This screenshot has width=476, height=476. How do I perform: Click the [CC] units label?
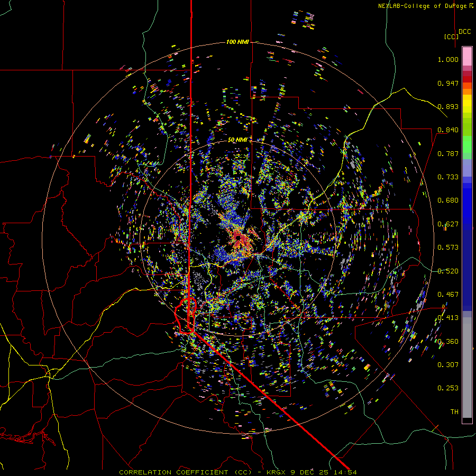[452, 36]
